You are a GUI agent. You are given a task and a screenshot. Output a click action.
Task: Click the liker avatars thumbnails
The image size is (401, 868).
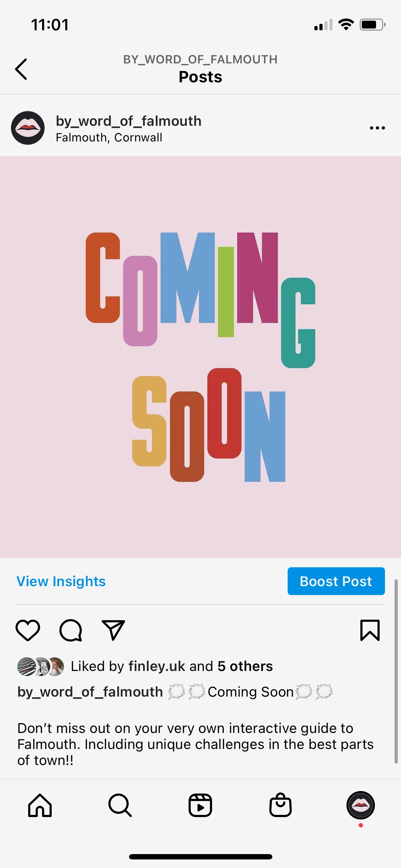click(x=41, y=666)
